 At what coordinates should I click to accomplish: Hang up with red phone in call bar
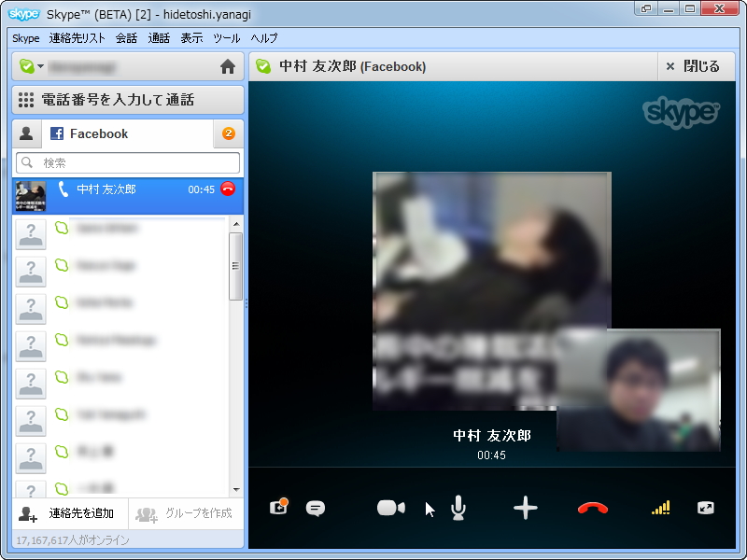pyautogui.click(x=593, y=509)
